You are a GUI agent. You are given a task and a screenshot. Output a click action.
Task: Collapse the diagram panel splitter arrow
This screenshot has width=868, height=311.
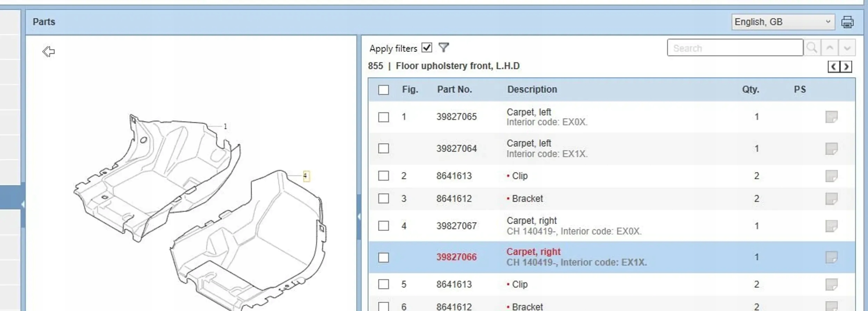(x=359, y=217)
